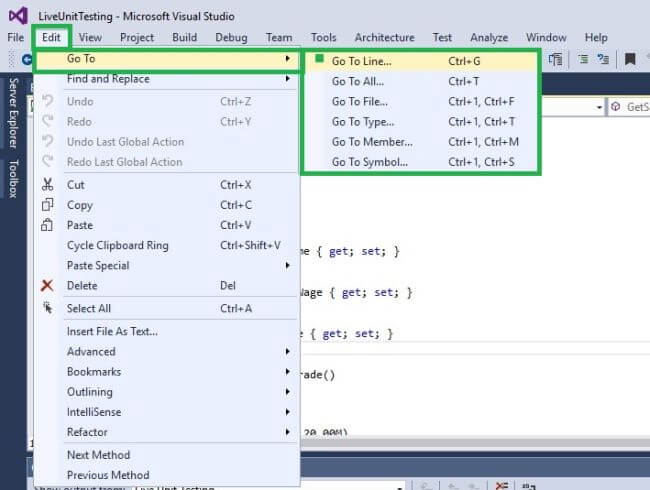Open the Toolbox side tab
Viewport: 650px width, 490px height.
tap(14, 179)
